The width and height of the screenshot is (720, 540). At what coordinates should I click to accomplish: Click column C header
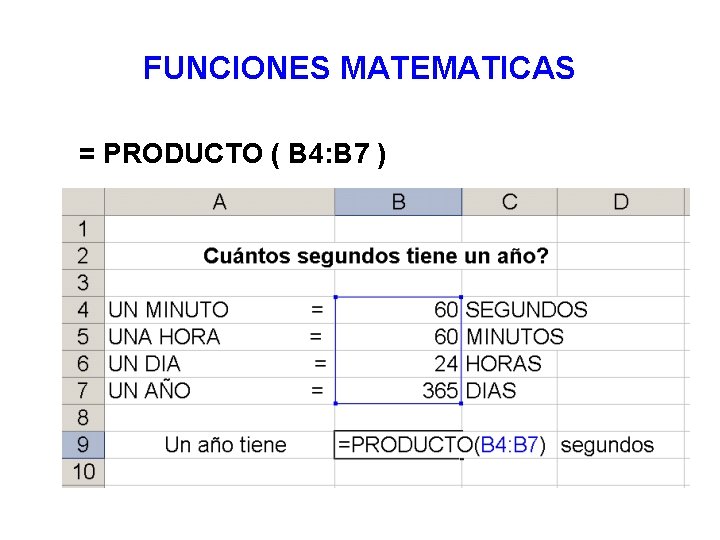point(509,202)
